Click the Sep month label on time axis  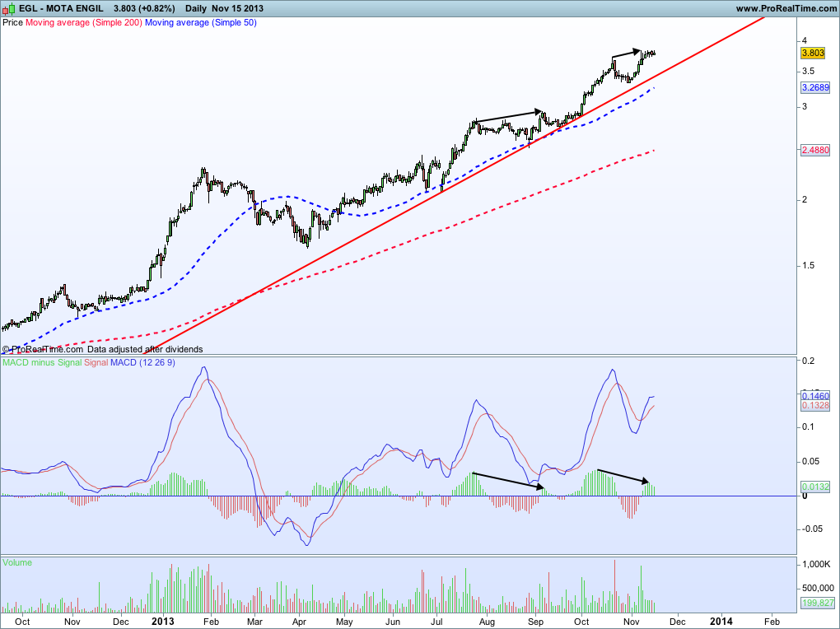click(536, 622)
